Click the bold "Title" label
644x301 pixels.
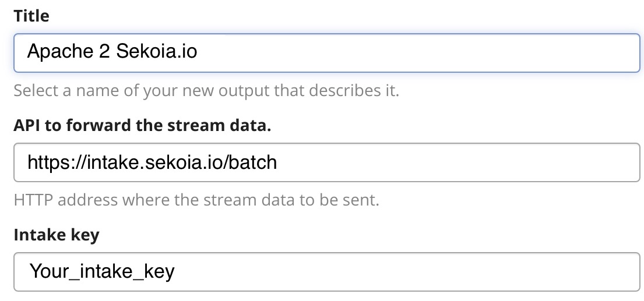pos(31,16)
